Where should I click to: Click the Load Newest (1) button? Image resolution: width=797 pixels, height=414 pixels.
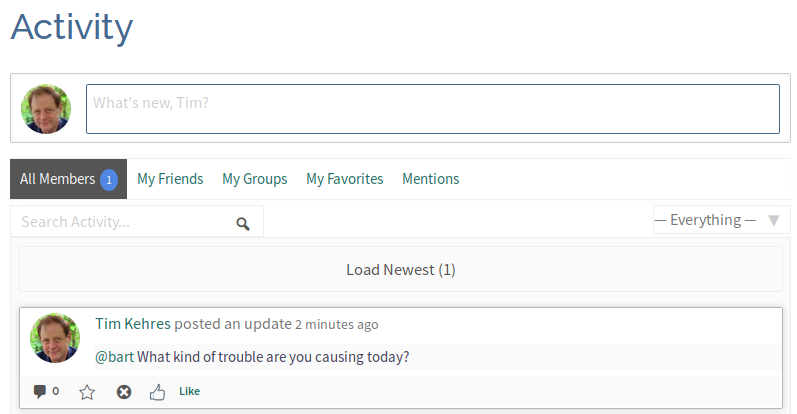[x=400, y=270]
